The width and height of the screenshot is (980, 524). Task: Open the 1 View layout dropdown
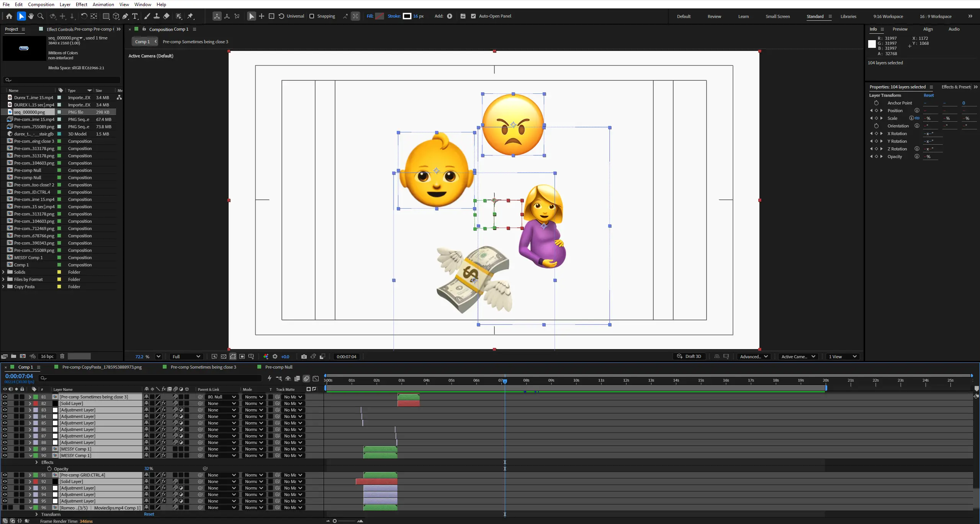843,356
